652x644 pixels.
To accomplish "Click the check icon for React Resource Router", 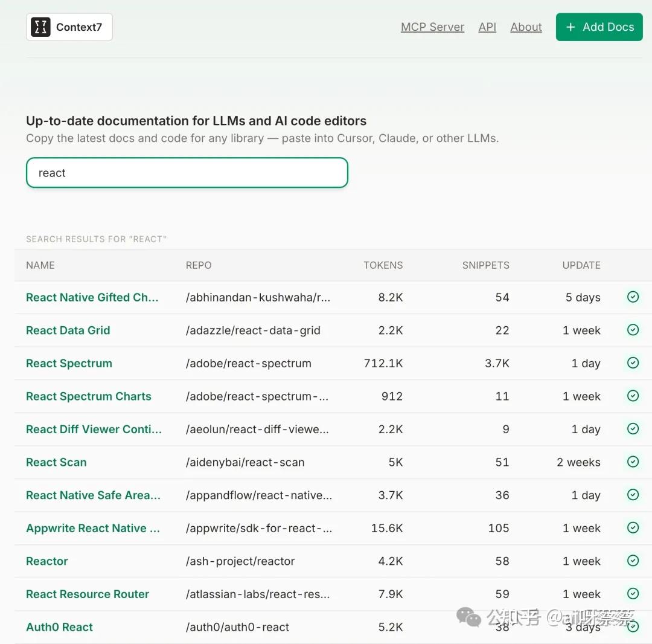I will tap(633, 593).
